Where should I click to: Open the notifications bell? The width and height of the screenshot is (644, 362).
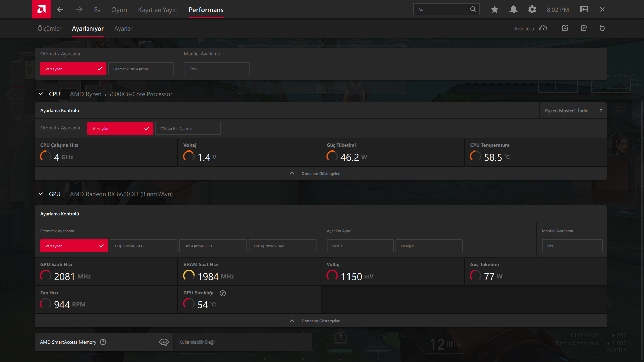(x=513, y=9)
